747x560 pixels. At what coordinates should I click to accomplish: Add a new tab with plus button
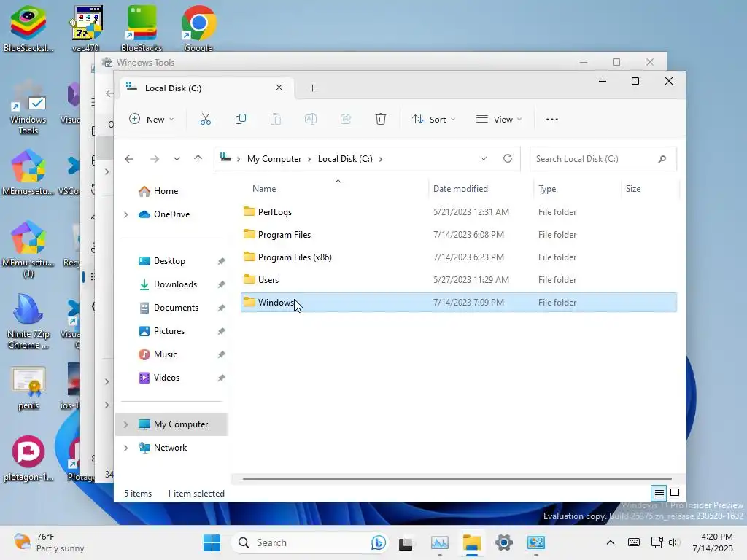click(312, 88)
